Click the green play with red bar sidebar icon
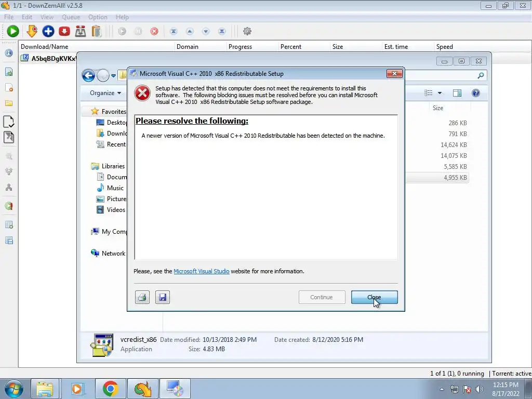532x399 pixels. [9, 206]
